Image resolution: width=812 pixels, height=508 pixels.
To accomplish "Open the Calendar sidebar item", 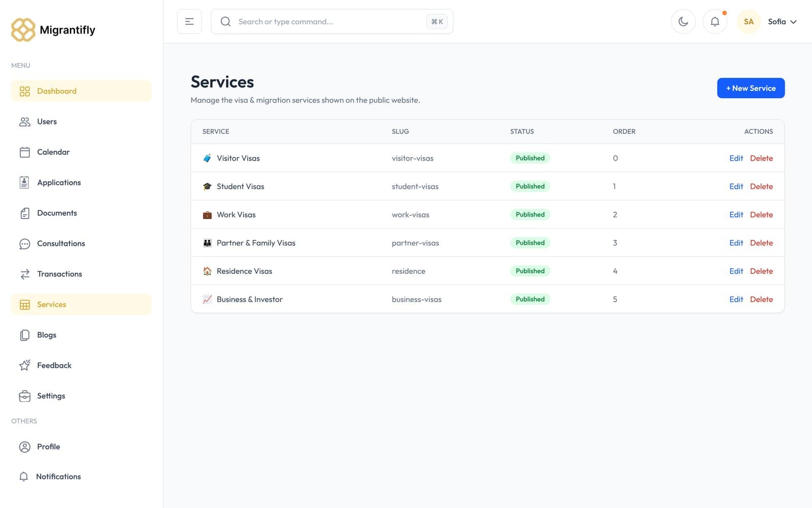I will 81,152.
